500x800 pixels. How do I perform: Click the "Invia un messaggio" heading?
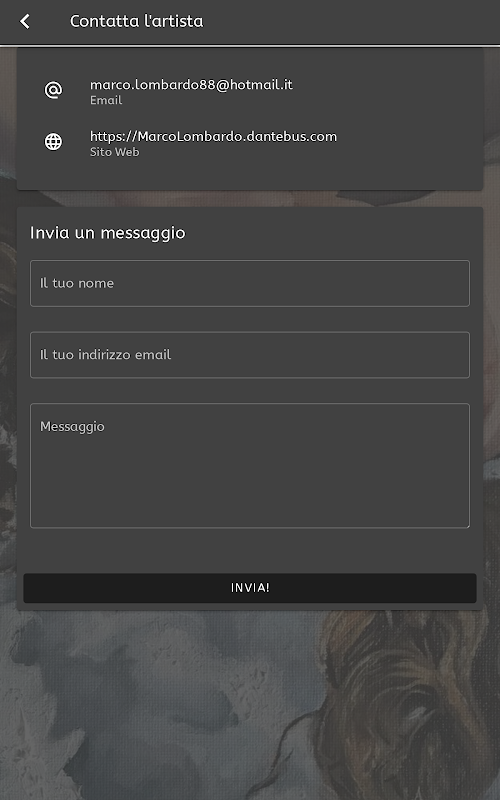coord(108,233)
